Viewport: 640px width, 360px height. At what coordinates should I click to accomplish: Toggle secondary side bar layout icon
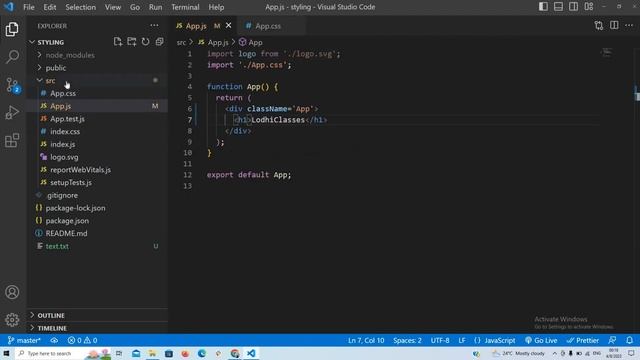(573, 7)
